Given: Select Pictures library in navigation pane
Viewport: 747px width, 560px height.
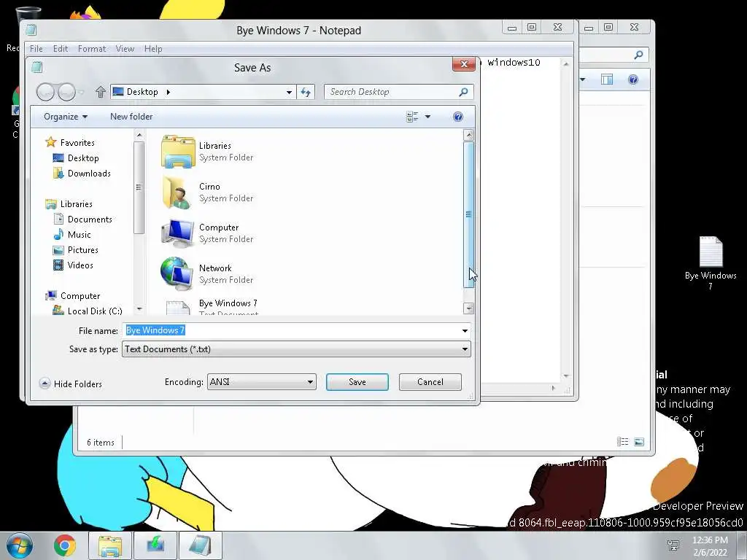Looking at the screenshot, I should (82, 249).
